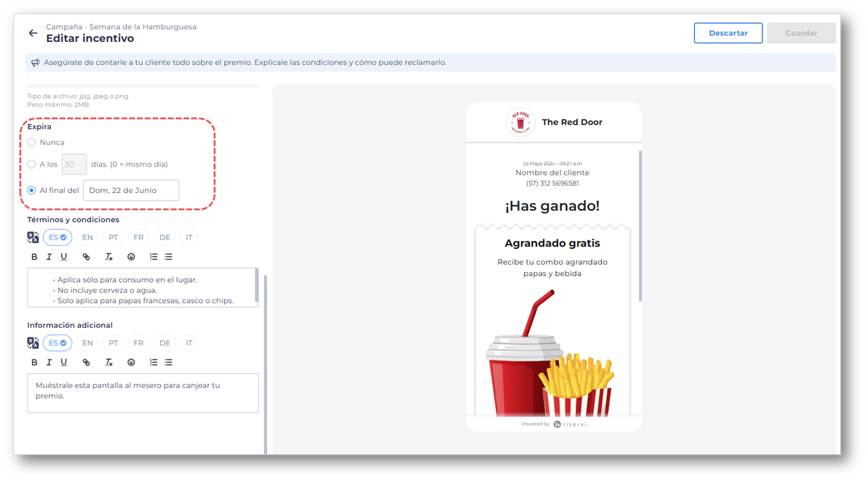This screenshot has height=482, width=868.
Task: Click The Red Door logo in the preview
Action: 520,122
